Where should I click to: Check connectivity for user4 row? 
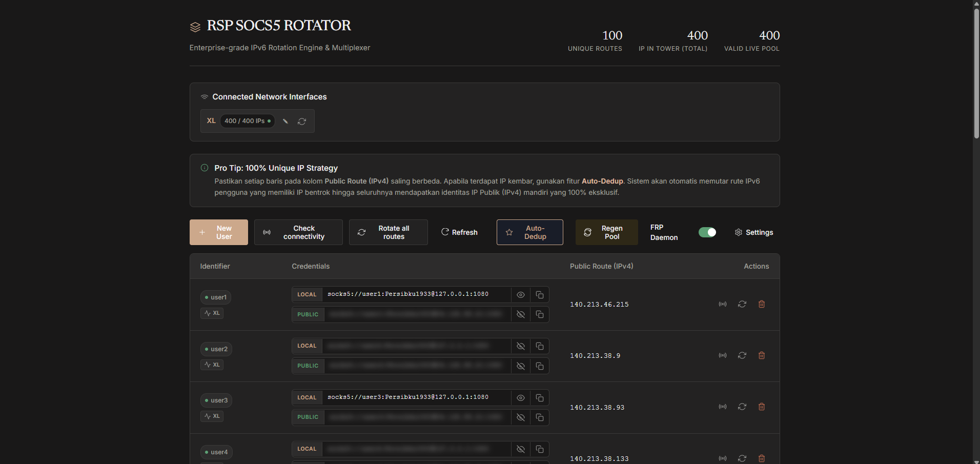tap(723, 458)
